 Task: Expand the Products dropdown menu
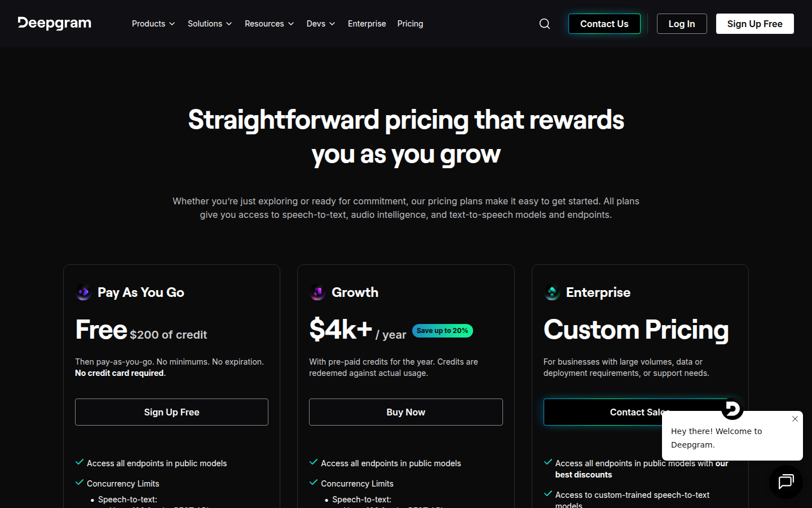coord(153,24)
